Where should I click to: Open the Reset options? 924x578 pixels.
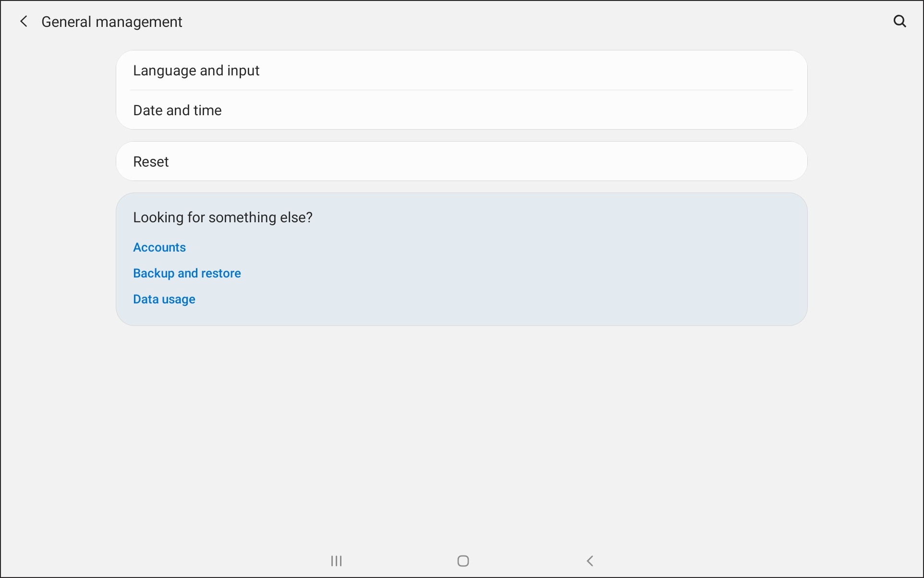462,161
